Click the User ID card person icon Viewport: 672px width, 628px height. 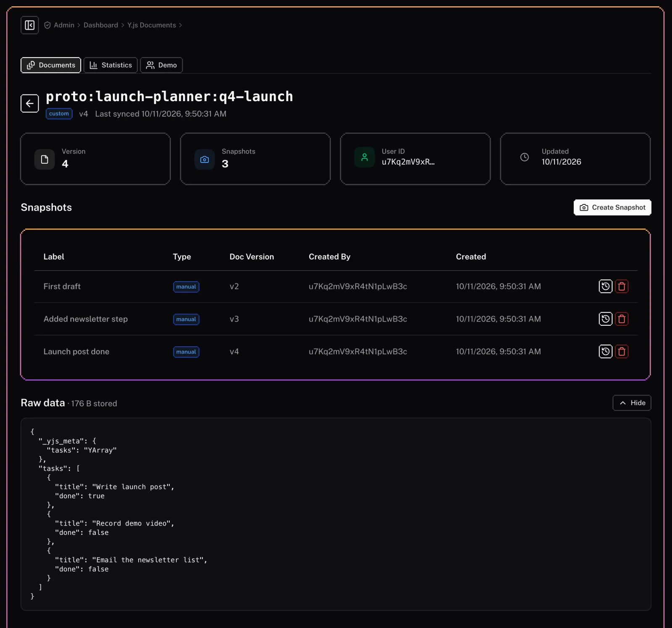point(365,157)
